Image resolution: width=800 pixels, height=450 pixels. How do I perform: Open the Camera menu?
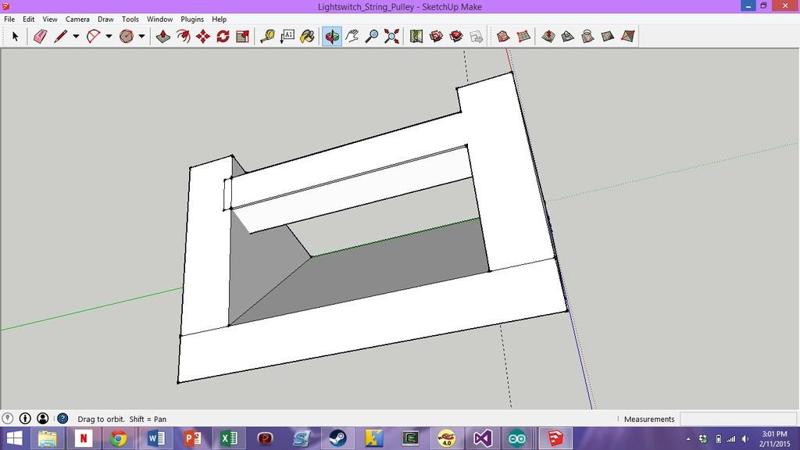(78, 19)
